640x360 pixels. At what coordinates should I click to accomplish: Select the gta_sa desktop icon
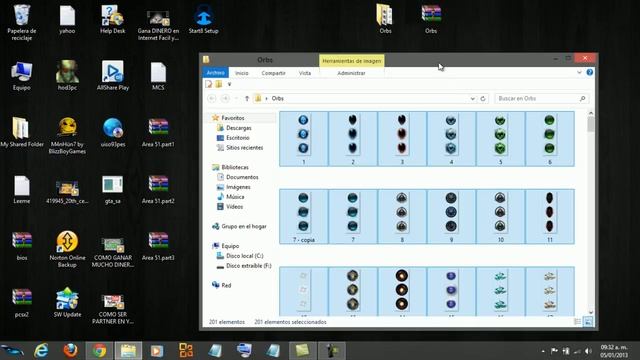point(113,189)
